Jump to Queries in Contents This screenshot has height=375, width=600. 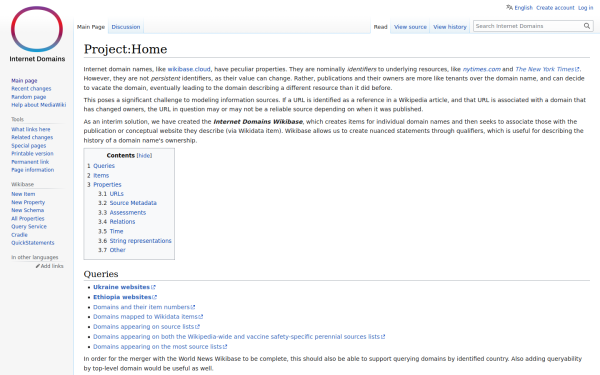point(104,166)
